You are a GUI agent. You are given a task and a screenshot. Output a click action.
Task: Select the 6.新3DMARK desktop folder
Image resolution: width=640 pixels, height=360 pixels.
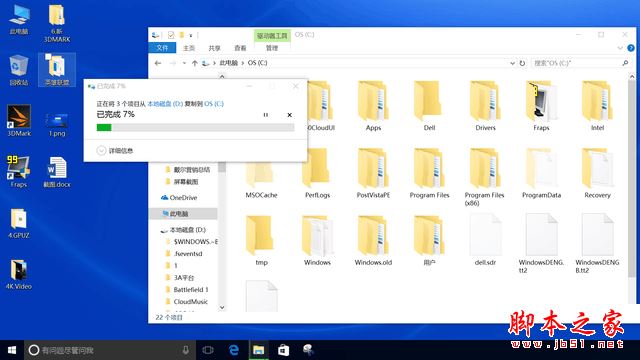point(57,24)
